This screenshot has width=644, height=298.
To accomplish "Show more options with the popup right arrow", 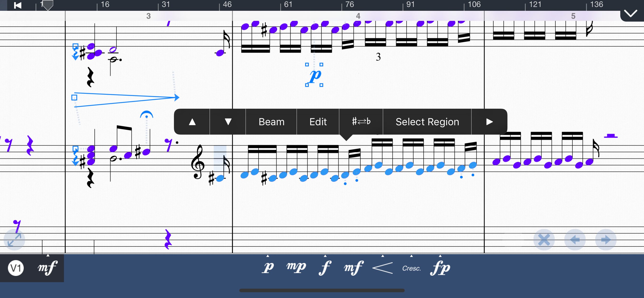I will [x=489, y=122].
